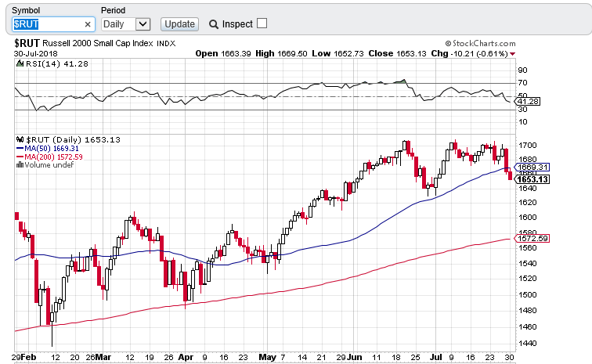Click the 1440 price axis label
The width and height of the screenshot is (592, 364).
[x=528, y=343]
